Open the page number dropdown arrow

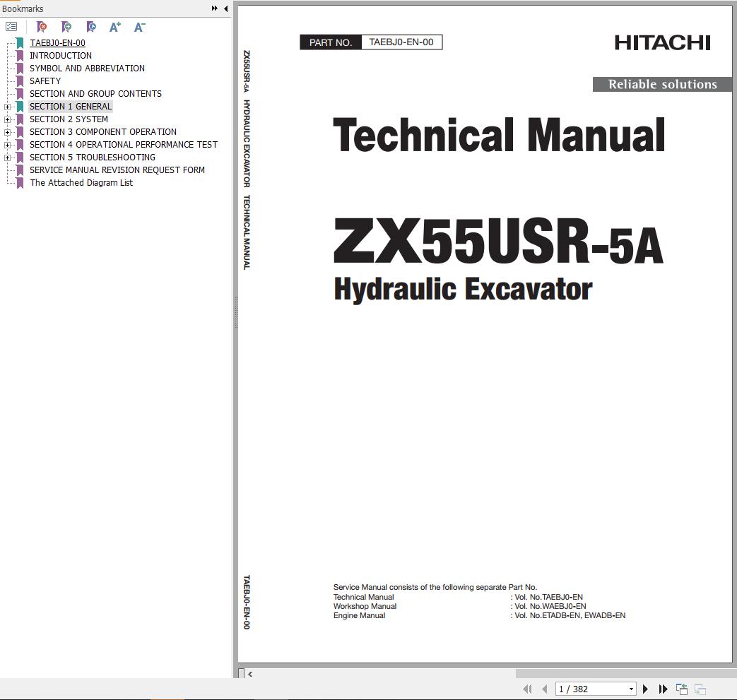(631, 689)
